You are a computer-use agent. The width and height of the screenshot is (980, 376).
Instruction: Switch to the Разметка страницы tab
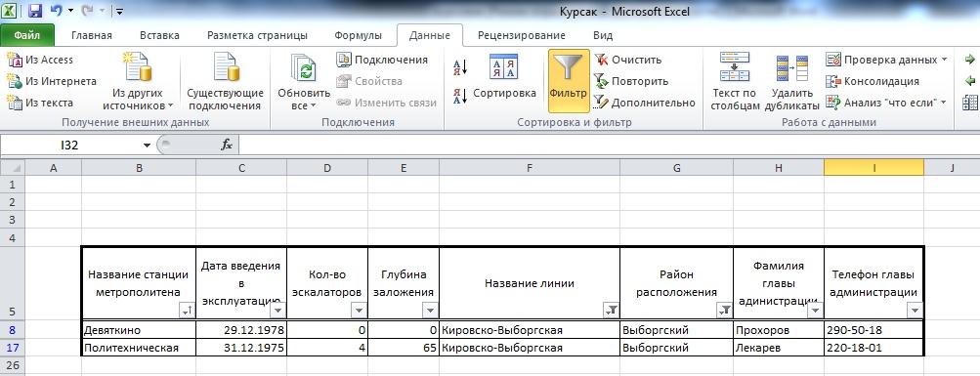pos(257,35)
